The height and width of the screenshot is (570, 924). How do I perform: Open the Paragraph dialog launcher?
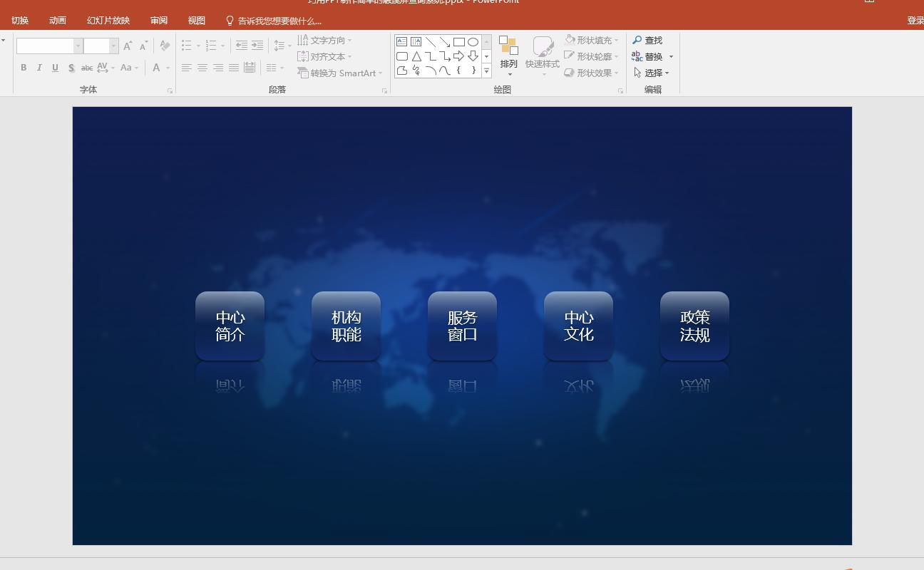(x=384, y=90)
